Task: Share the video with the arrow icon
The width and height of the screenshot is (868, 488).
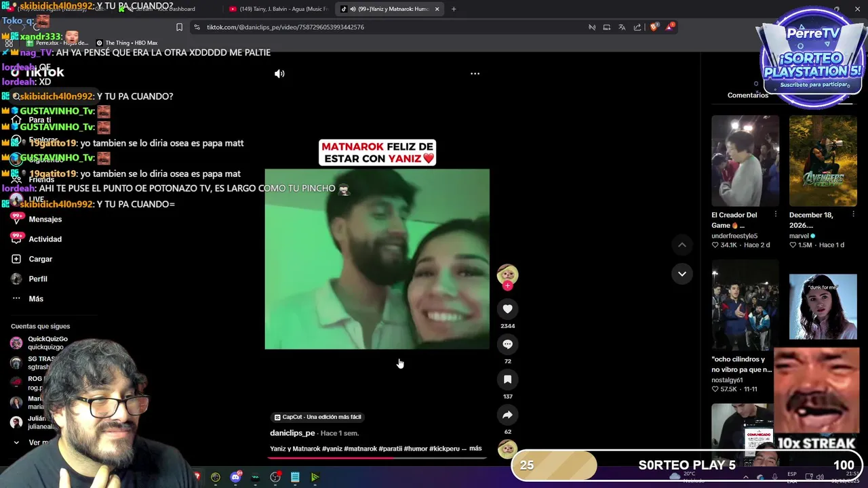Action: point(507,415)
